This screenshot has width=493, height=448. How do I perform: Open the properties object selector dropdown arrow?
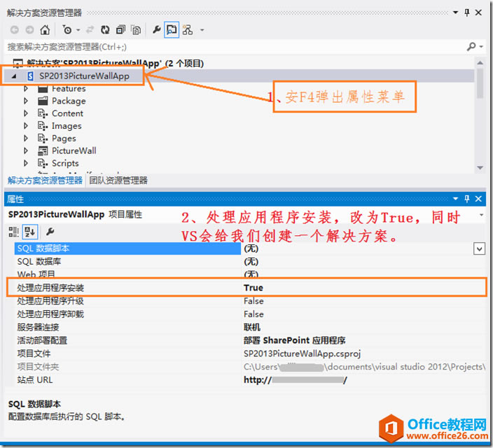click(x=481, y=215)
